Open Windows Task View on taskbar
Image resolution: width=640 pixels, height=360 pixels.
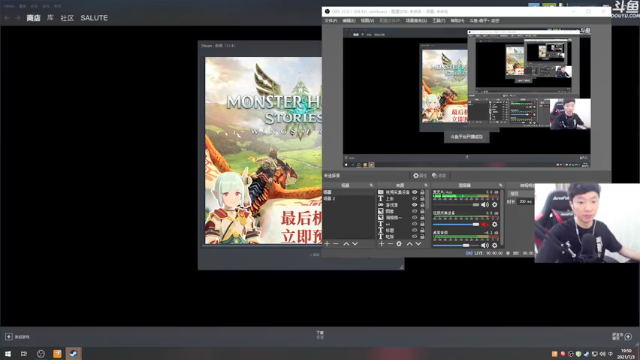pyautogui.click(x=24, y=353)
